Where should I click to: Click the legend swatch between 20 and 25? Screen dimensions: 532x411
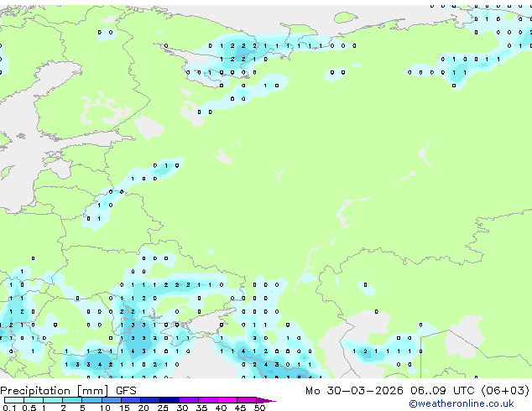click(x=149, y=400)
